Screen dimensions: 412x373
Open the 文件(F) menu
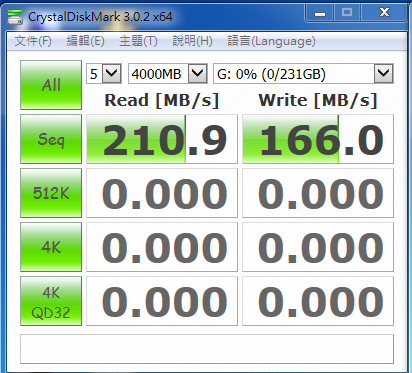click(33, 41)
